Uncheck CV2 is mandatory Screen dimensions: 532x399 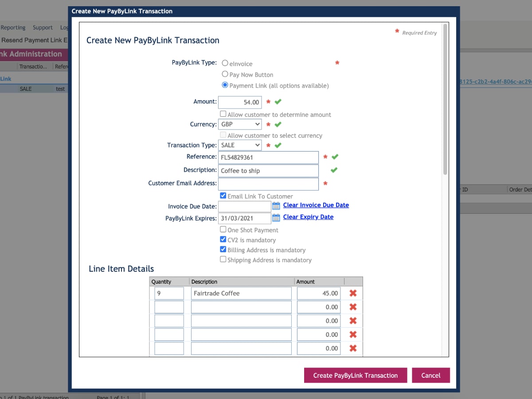(x=223, y=239)
